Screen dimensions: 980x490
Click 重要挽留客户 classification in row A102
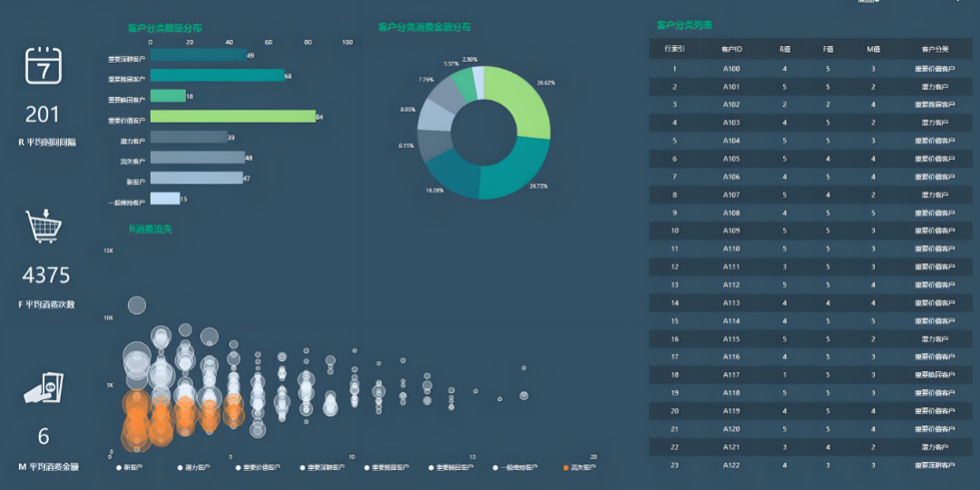click(x=935, y=105)
